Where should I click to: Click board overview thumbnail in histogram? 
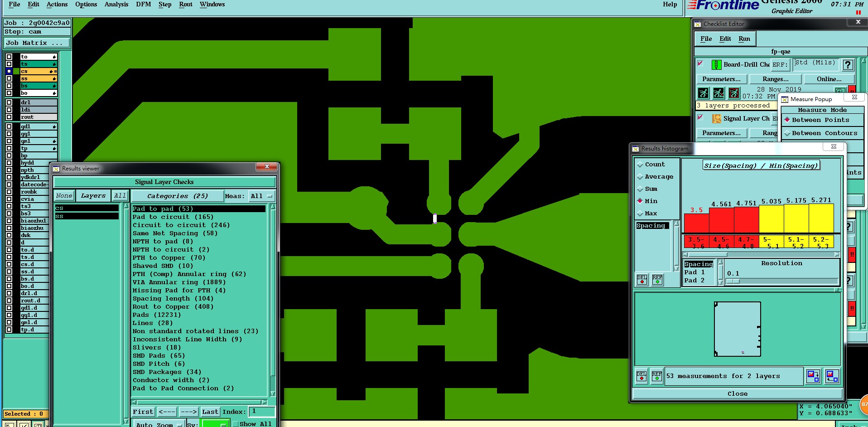coord(737,329)
